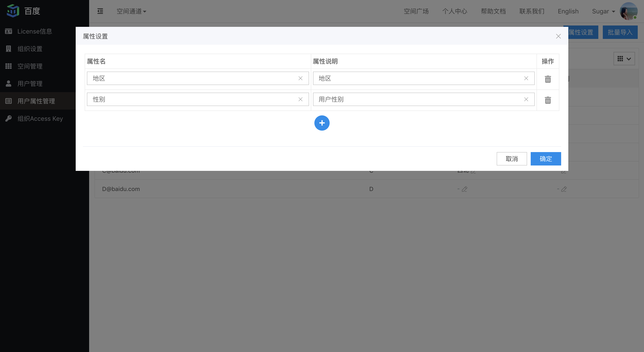Focus the 地区 attribute description input
The image size is (644, 352).
(x=423, y=78)
